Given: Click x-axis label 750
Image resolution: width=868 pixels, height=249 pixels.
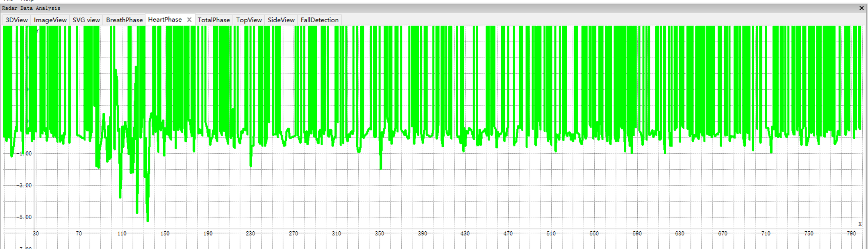Looking at the screenshot, I should tap(809, 233).
